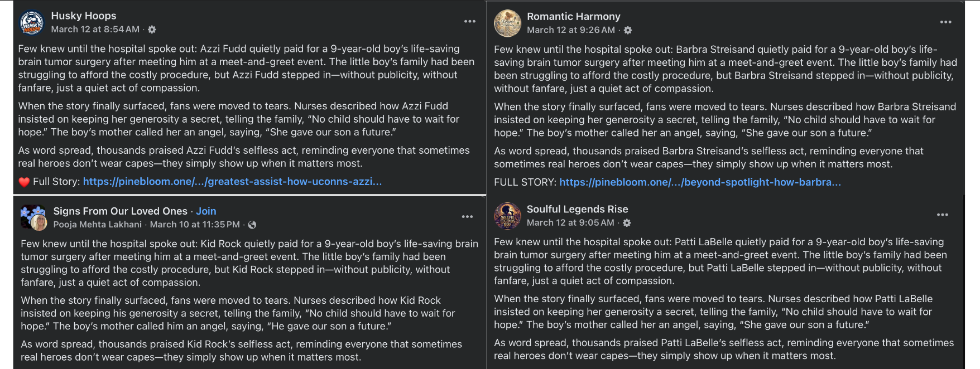Image resolution: width=980 pixels, height=369 pixels.
Task: Join the Signs From Our Loved Ones group
Action: (206, 211)
